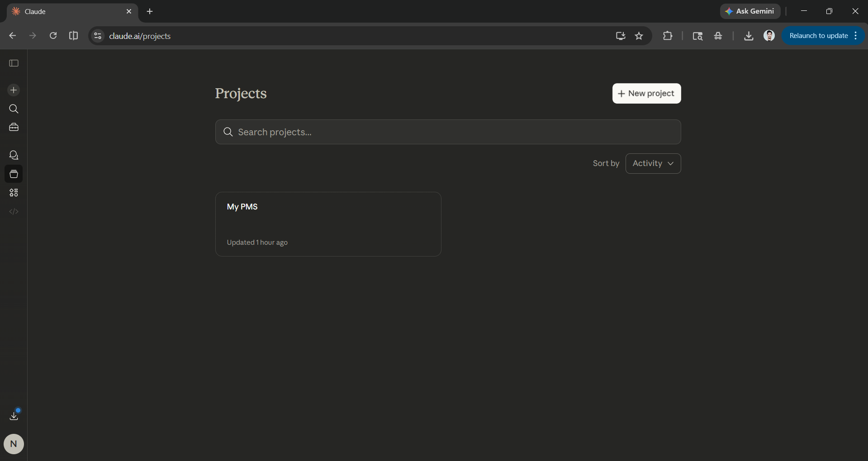Open the My PMS project card
The height and width of the screenshot is (461, 868).
coord(328,224)
